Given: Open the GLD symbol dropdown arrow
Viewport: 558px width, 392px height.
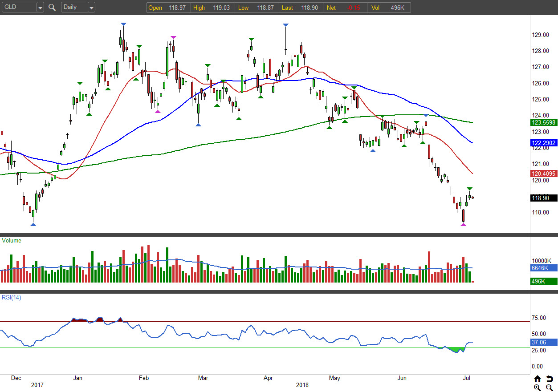Looking at the screenshot, I should (40, 8).
